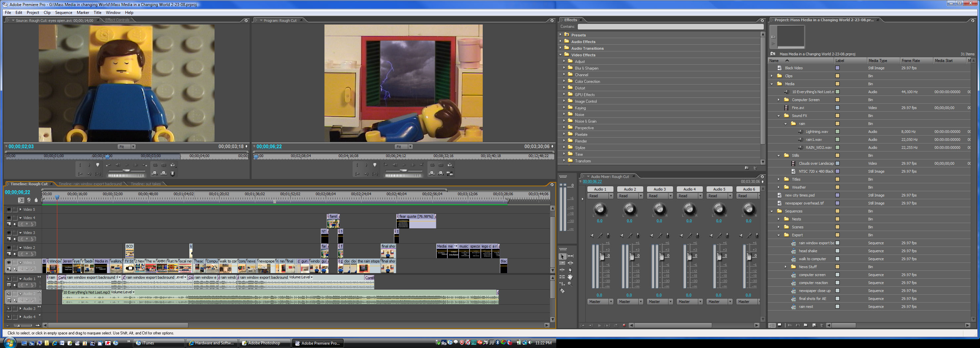Switch to Timeline: out takes tab

coord(146,184)
